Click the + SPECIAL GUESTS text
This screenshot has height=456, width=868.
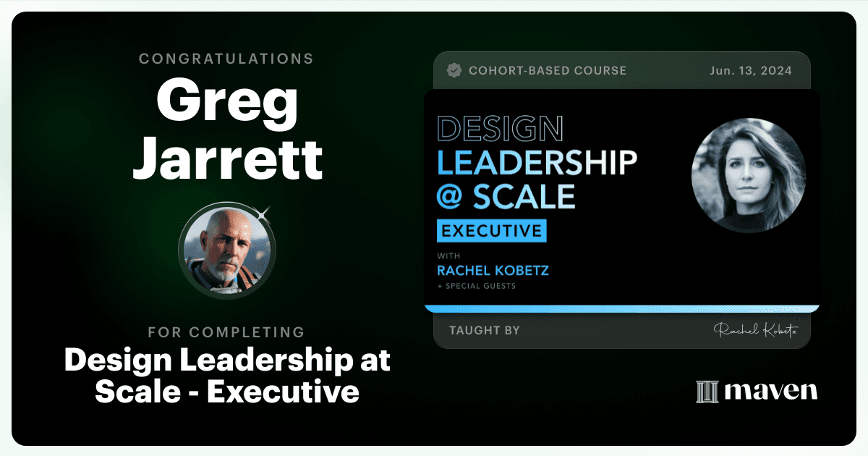click(x=476, y=286)
